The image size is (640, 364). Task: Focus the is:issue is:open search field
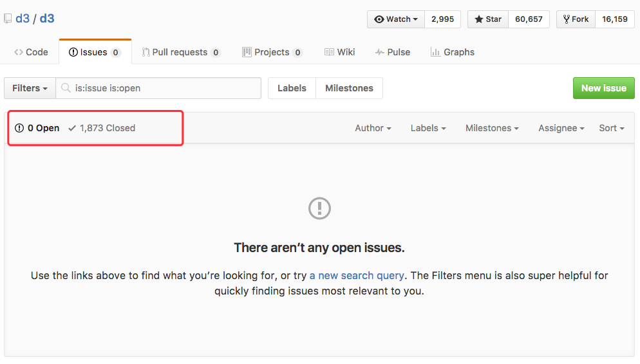coord(158,88)
